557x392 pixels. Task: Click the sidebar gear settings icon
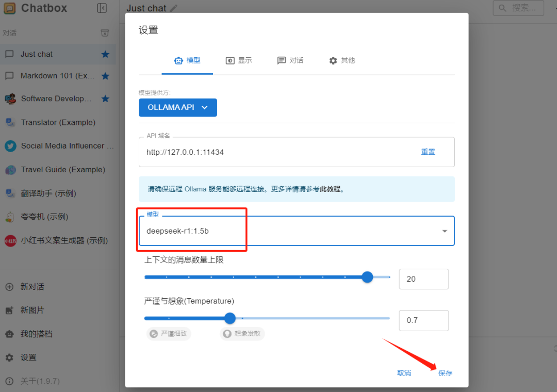coord(10,357)
